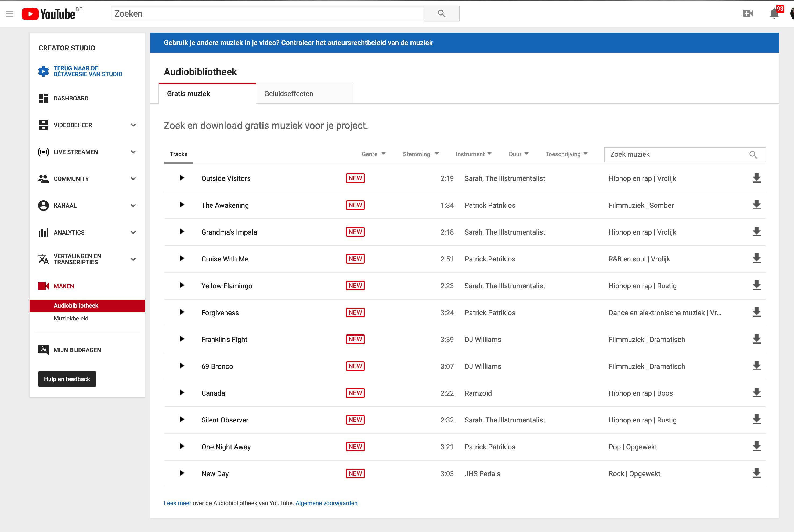Click the Hulp en feedback button
The height and width of the screenshot is (532, 794).
click(x=67, y=379)
